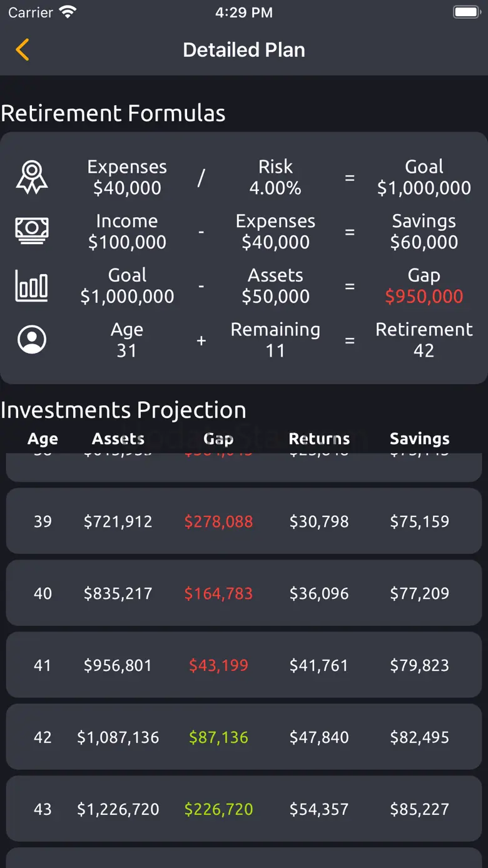
Task: Tap the Income $100,000 field
Action: click(x=127, y=232)
